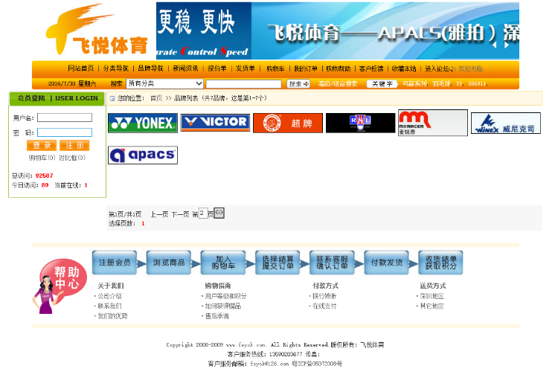The height and width of the screenshot is (392, 558).
Task: Open the 对比框(0) sidebar link
Action: tap(72, 158)
